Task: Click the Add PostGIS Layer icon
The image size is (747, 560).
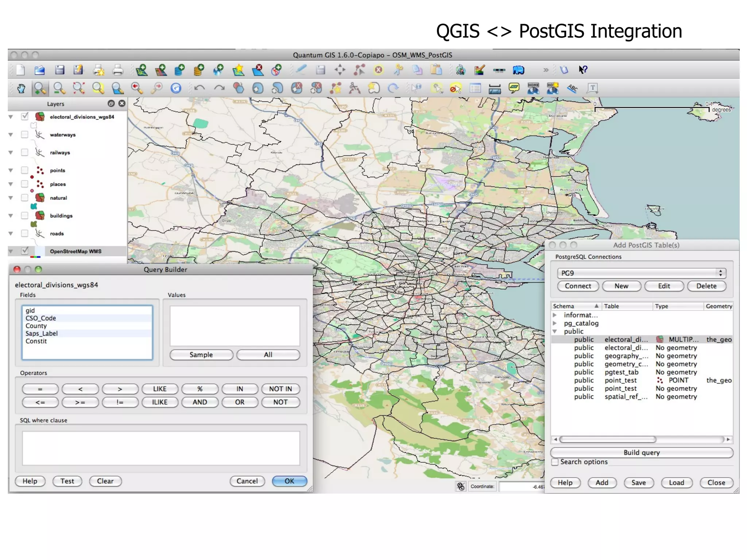Action: coord(179,69)
